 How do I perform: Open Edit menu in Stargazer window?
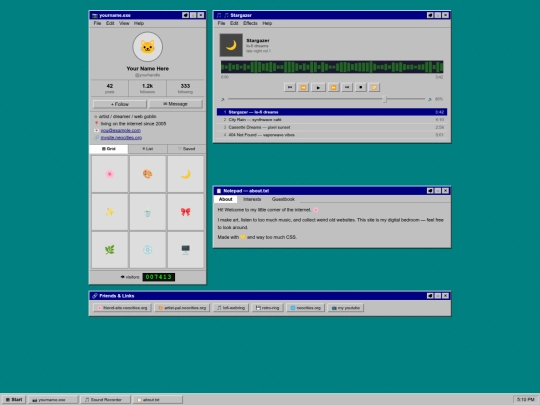click(234, 23)
